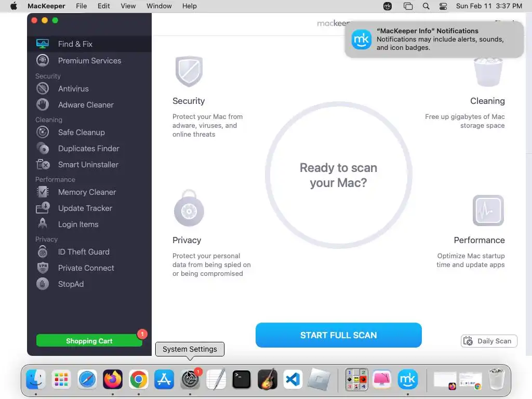Open System Settings from the Dock
Viewport: 532px width, 399px height.
point(190,379)
